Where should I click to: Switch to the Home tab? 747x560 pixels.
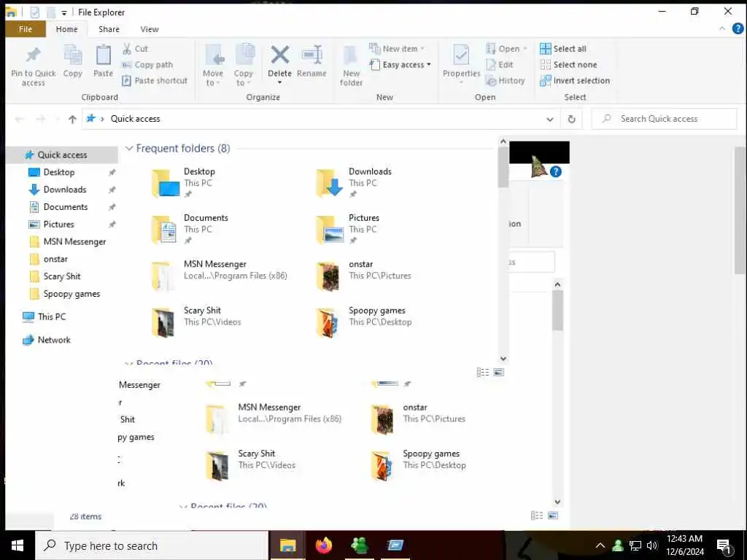66,29
